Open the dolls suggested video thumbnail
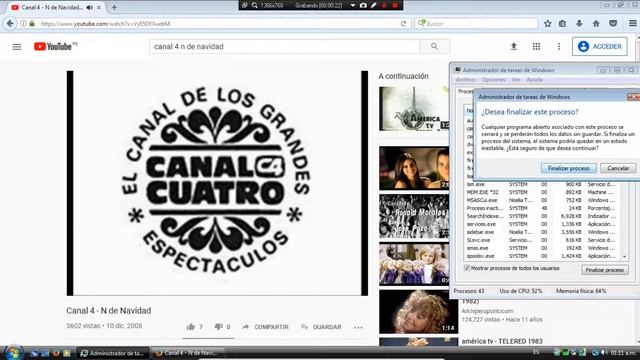The height and width of the screenshot is (360, 640). [x=414, y=264]
